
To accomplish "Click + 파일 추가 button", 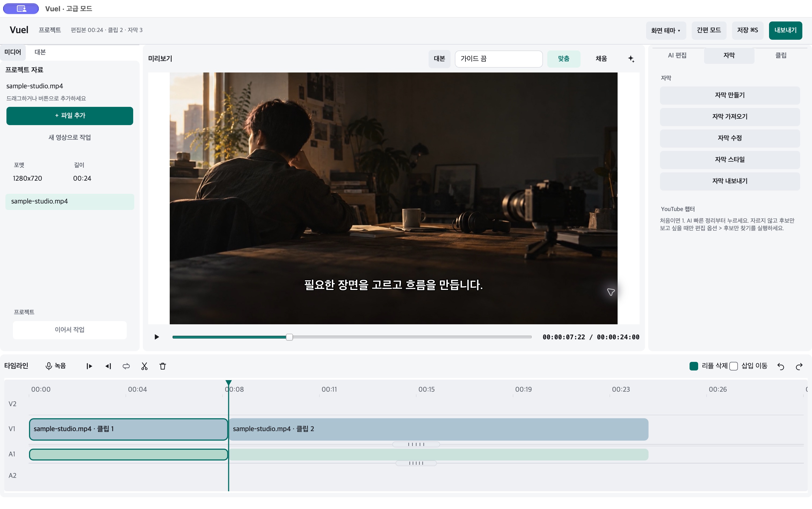I will point(70,116).
